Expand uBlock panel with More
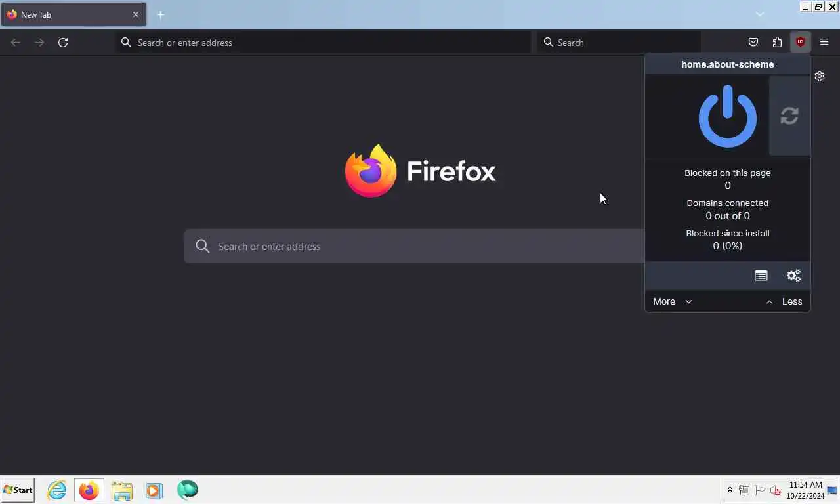This screenshot has height=504, width=840. pos(672,301)
